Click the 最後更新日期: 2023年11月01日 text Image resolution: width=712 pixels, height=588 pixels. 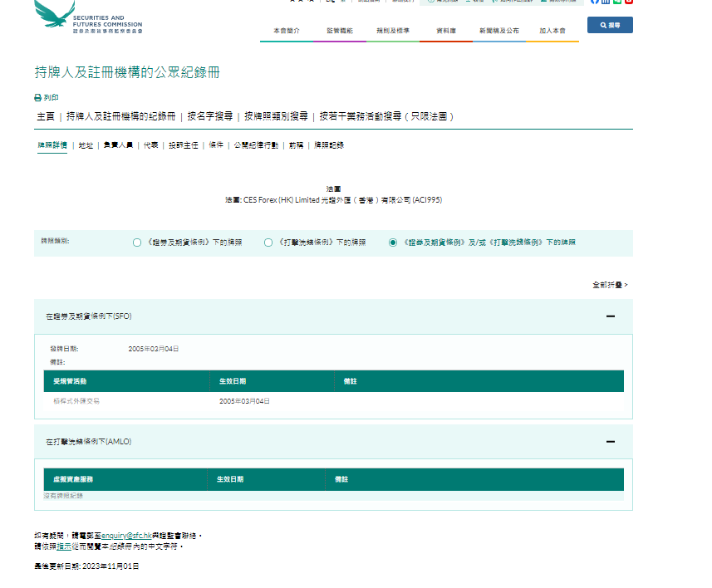click(86, 566)
